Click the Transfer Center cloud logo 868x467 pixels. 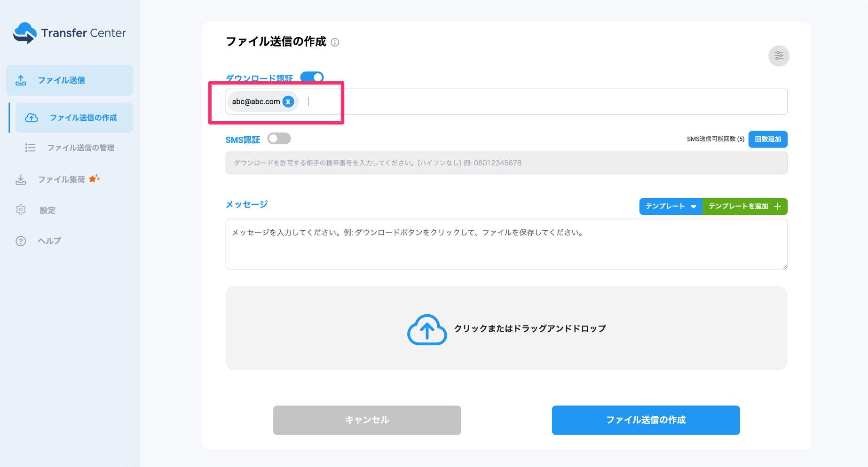click(25, 33)
